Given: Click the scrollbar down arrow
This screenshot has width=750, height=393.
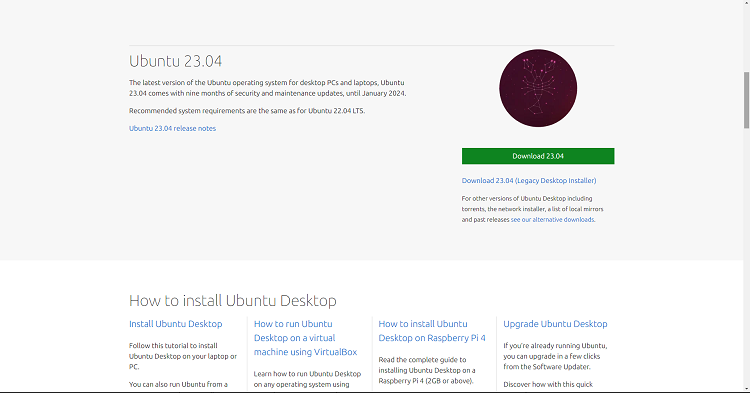Looking at the screenshot, I should click(746, 389).
